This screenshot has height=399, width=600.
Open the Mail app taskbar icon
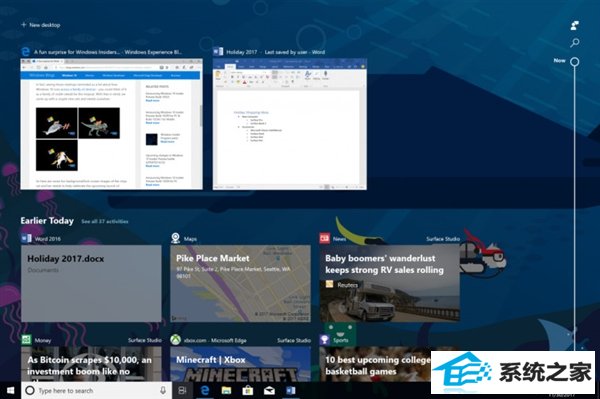point(269,391)
